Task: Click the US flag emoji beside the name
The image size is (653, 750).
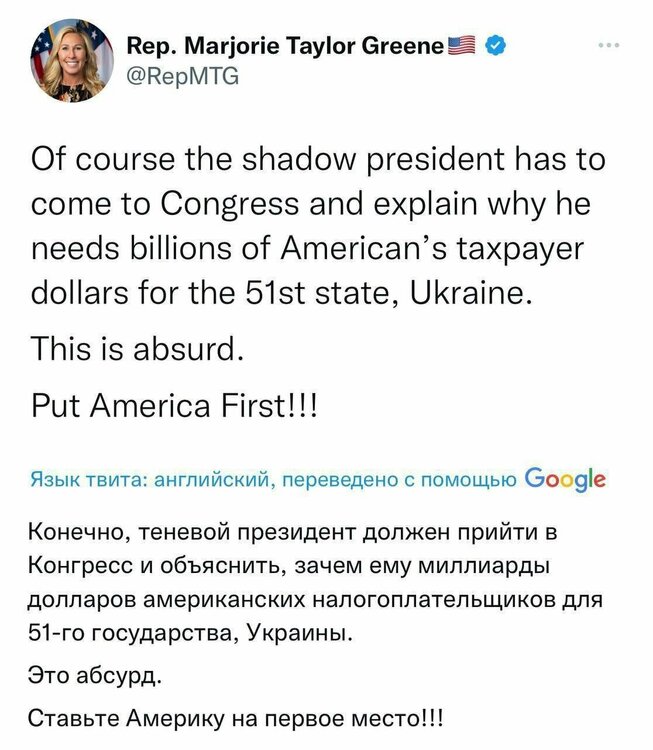Action: (x=461, y=45)
